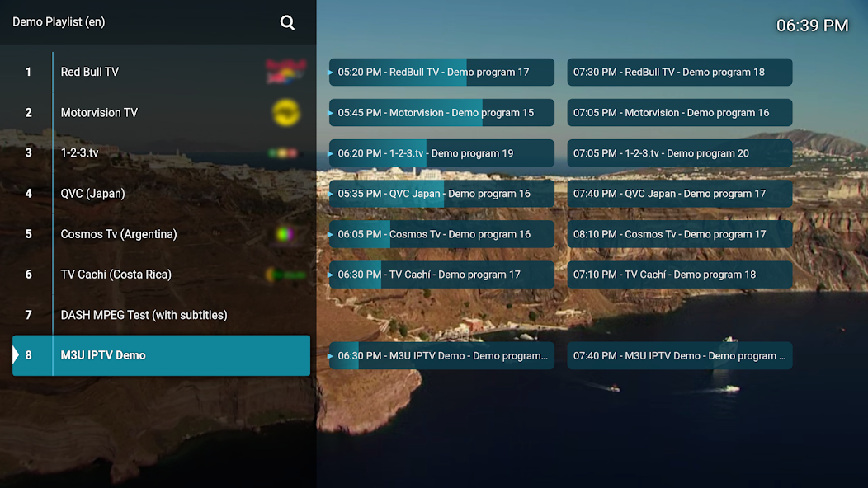Select 07:40 PM M3U IPTV Demo program
868x488 pixels.
pos(679,356)
